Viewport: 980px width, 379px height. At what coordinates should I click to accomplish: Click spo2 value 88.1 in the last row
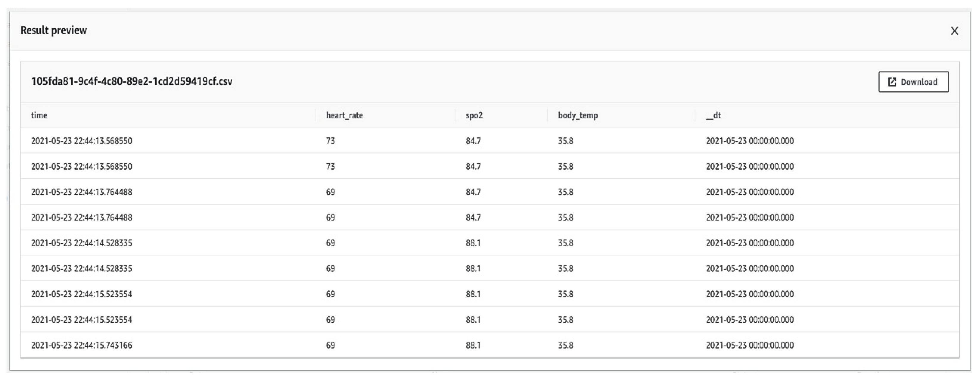click(x=473, y=345)
